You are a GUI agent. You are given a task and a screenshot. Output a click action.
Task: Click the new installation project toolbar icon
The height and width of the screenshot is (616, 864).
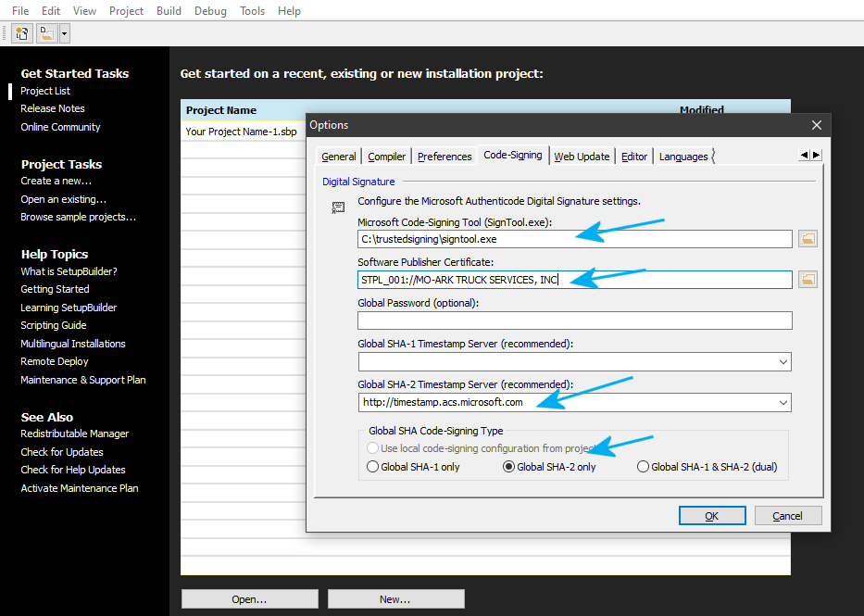(x=20, y=32)
